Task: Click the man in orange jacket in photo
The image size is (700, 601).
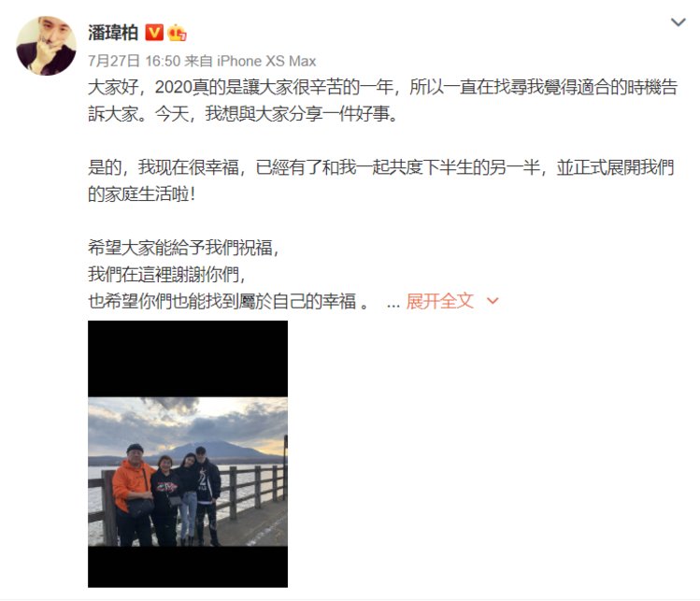Action: coord(132,494)
